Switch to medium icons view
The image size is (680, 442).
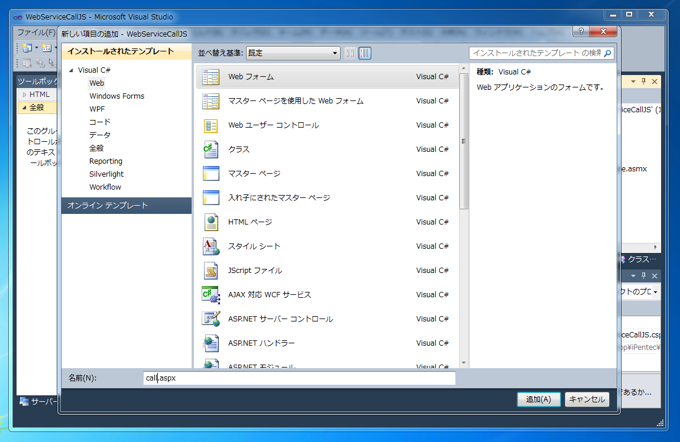[365, 53]
